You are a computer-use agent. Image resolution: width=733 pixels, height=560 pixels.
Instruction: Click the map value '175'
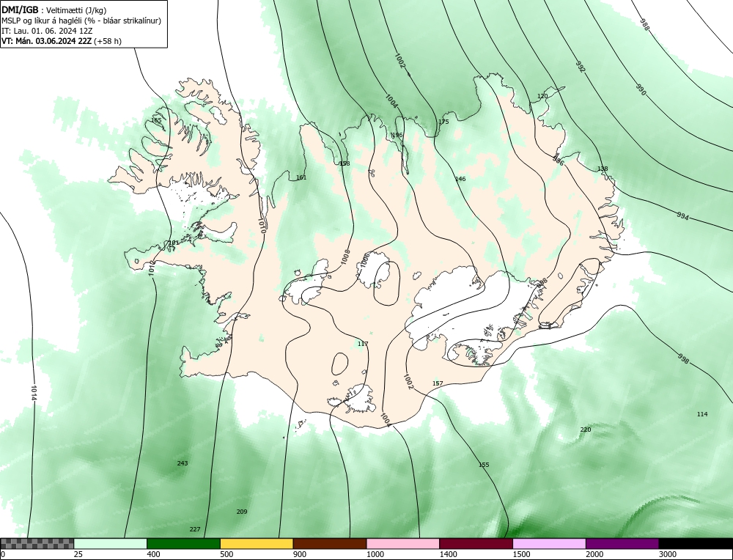(443, 122)
